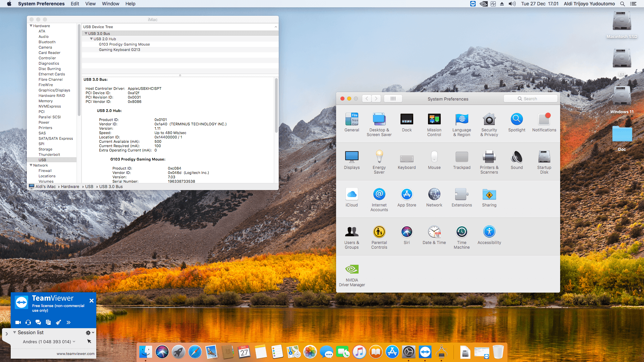644x362 pixels.
Task: Select Bluetooth in hardware sidebar
Action: [47, 42]
